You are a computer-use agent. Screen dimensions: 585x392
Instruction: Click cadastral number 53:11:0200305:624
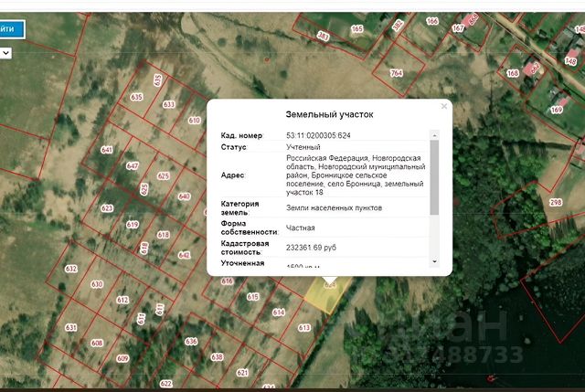pyautogui.click(x=318, y=135)
